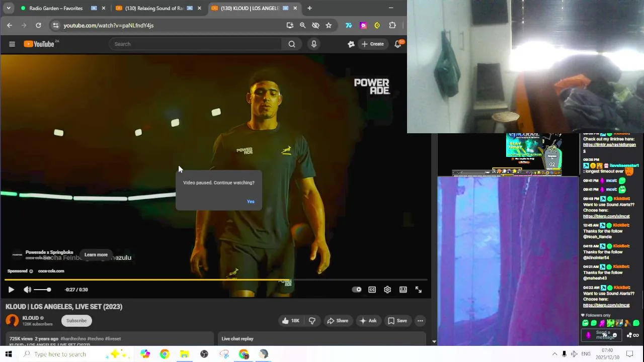The image size is (644, 362).
Task: Go to the YouTube home logo
Action: [x=39, y=44]
